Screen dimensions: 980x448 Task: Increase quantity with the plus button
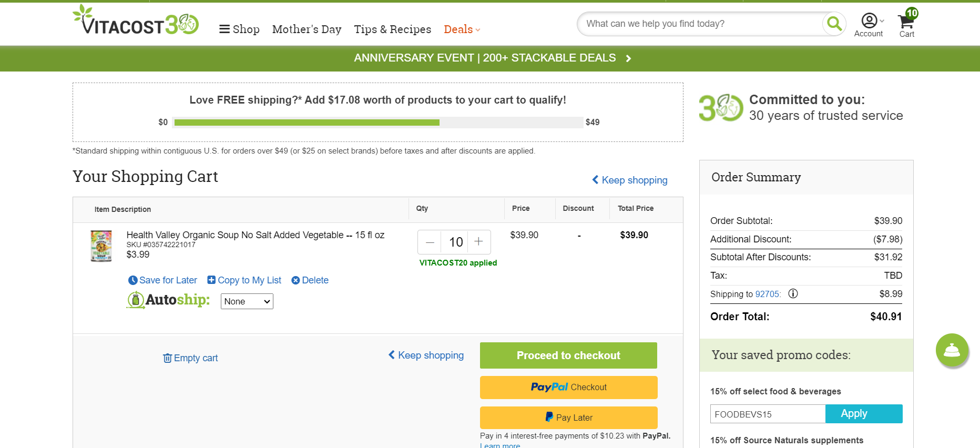point(478,242)
